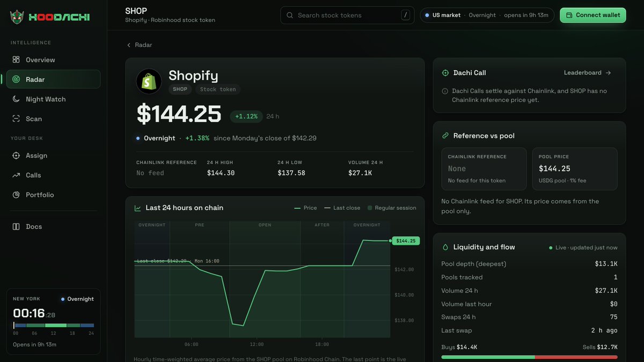Open Portfolio in the sidebar
The height and width of the screenshot is (362, 644).
[x=53, y=195]
